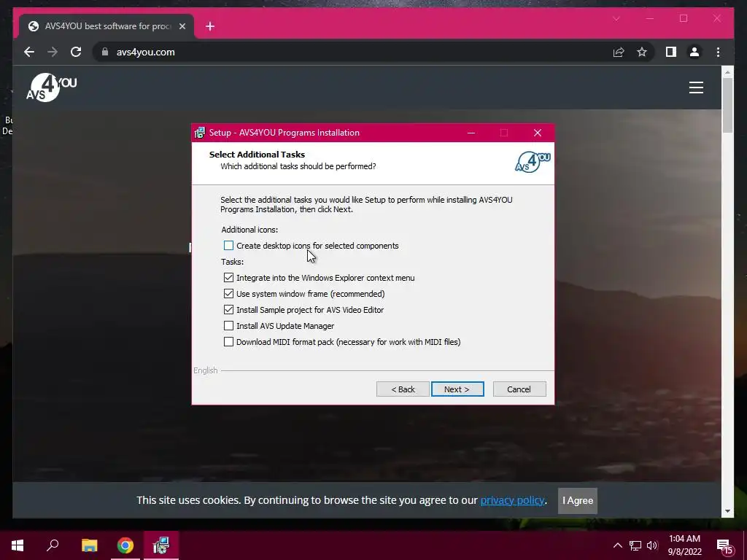This screenshot has width=747, height=560.
Task: Share this page icon in Chrome
Action: point(619,52)
